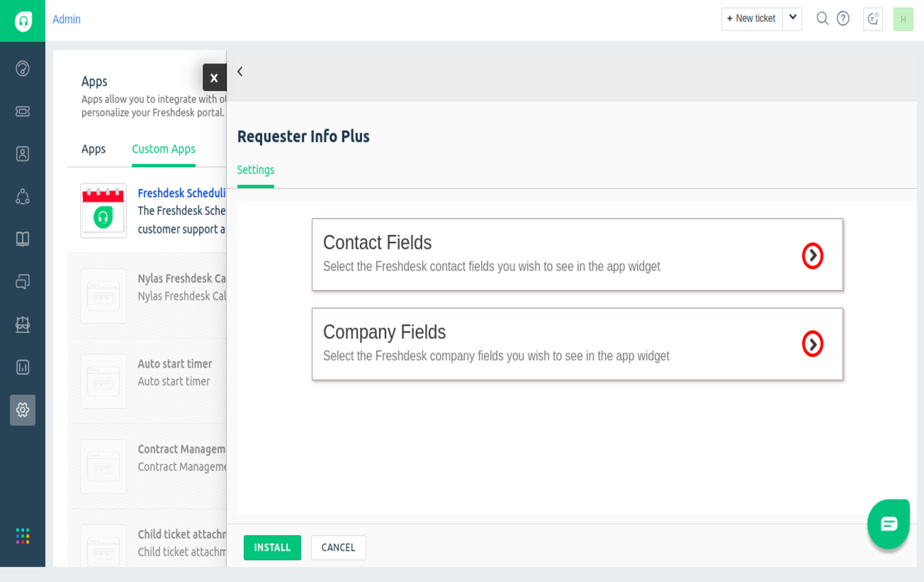Open the Forums chat sidebar icon
This screenshot has width=924, height=582.
[23, 281]
